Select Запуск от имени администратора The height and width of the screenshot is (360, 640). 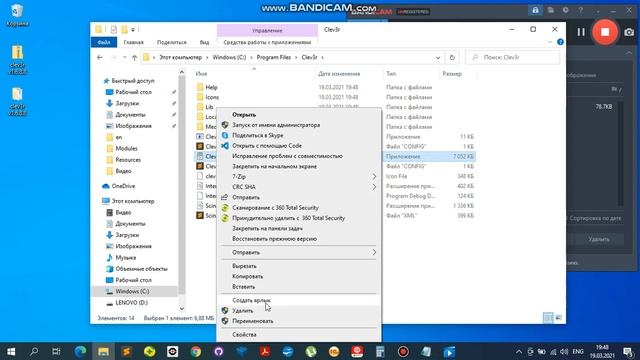tap(276, 125)
